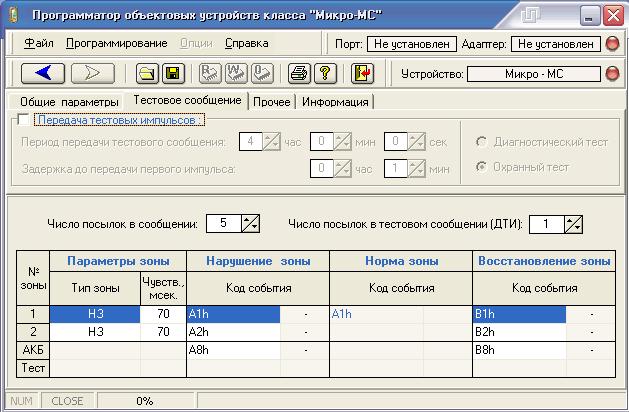
Task: Select the Охранный тест radio button
Action: tap(481, 166)
